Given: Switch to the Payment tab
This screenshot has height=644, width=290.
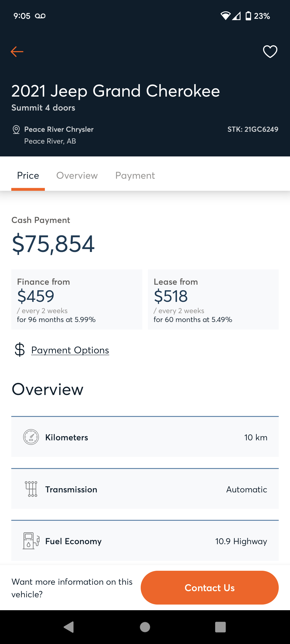Looking at the screenshot, I should (135, 175).
